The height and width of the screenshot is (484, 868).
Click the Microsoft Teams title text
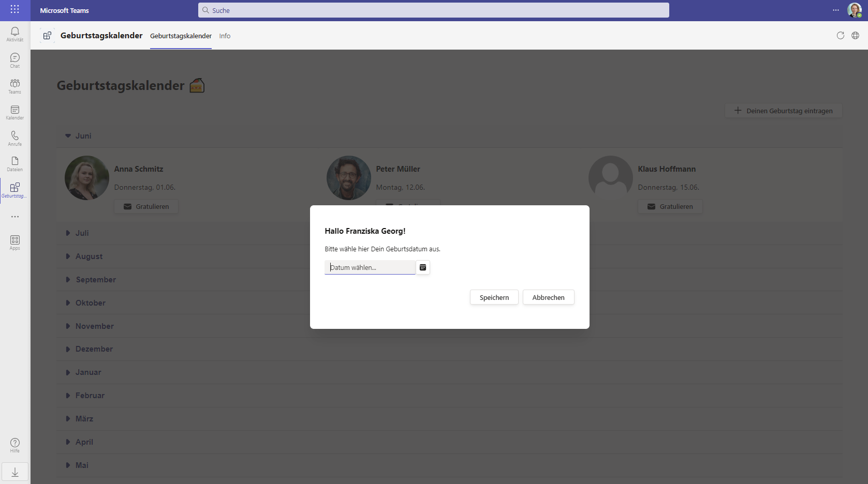65,10
